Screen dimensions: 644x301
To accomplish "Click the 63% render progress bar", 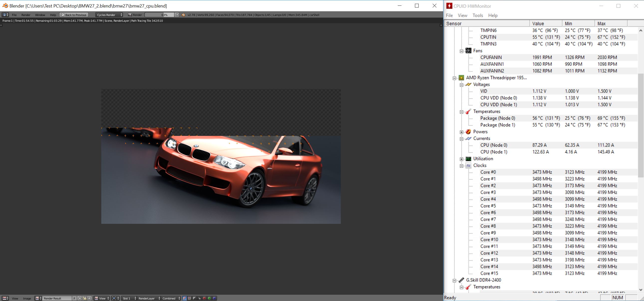I will (159, 15).
